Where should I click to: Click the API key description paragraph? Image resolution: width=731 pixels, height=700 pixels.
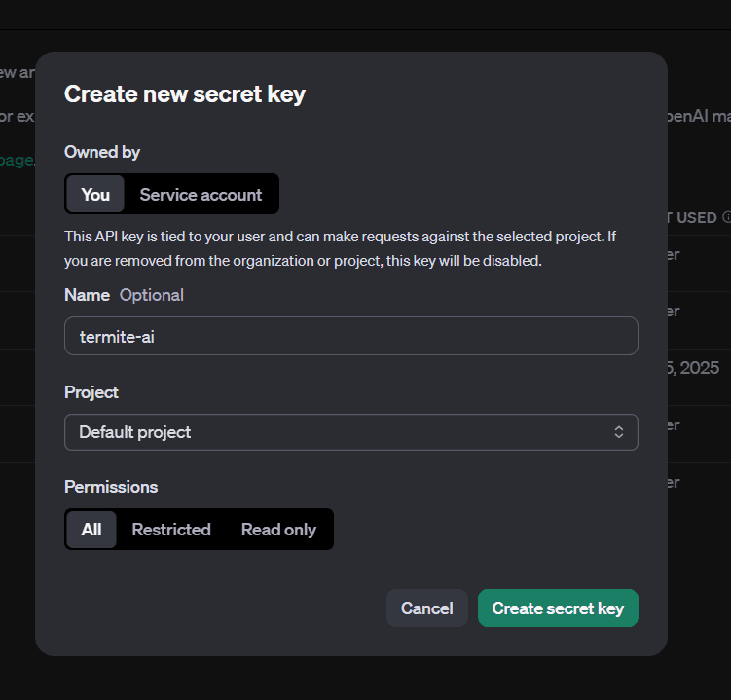[341, 249]
